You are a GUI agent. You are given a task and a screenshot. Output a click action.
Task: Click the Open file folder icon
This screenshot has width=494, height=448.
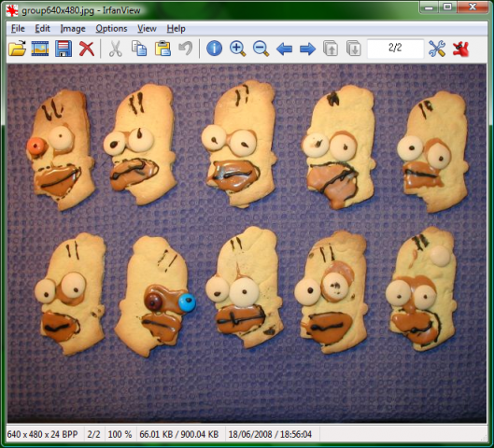[18, 49]
